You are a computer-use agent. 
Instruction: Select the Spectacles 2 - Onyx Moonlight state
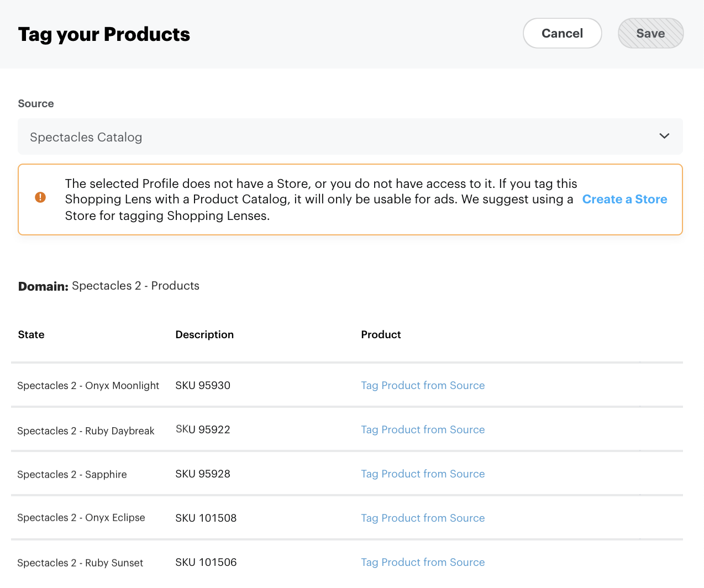[88, 385]
